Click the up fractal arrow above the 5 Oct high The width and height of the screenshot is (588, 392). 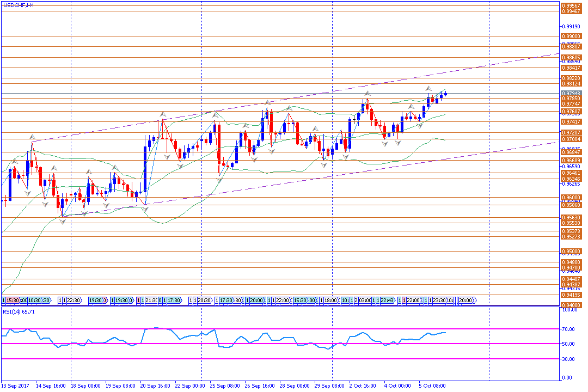(x=428, y=88)
